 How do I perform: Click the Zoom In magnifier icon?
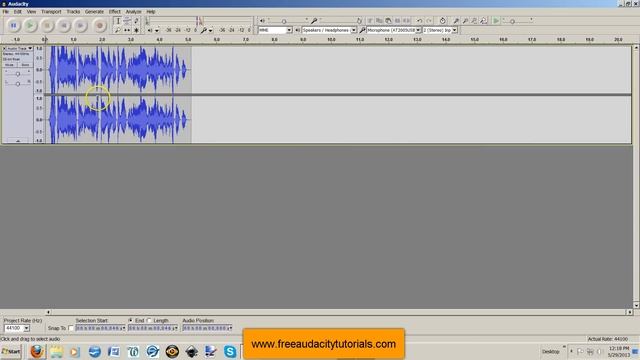(x=456, y=21)
